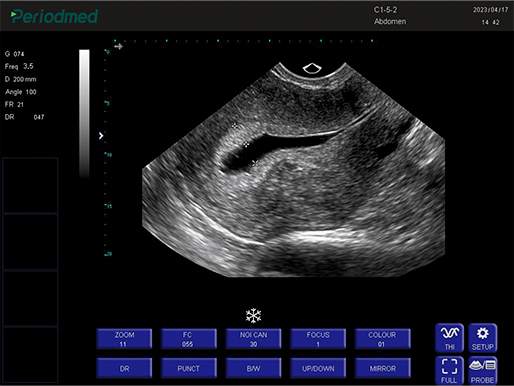Click the THI harmonic imaging icon
Viewport: 514px width, 386px height.
coord(449,338)
